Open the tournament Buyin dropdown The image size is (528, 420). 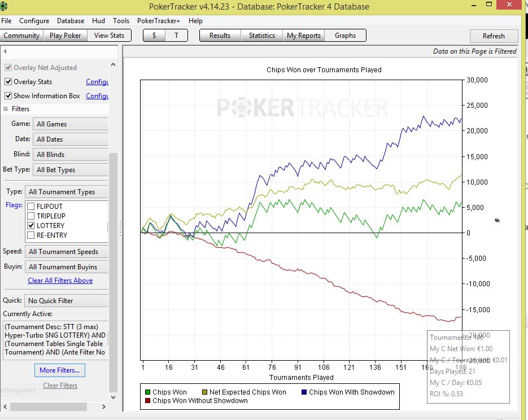tap(67, 267)
